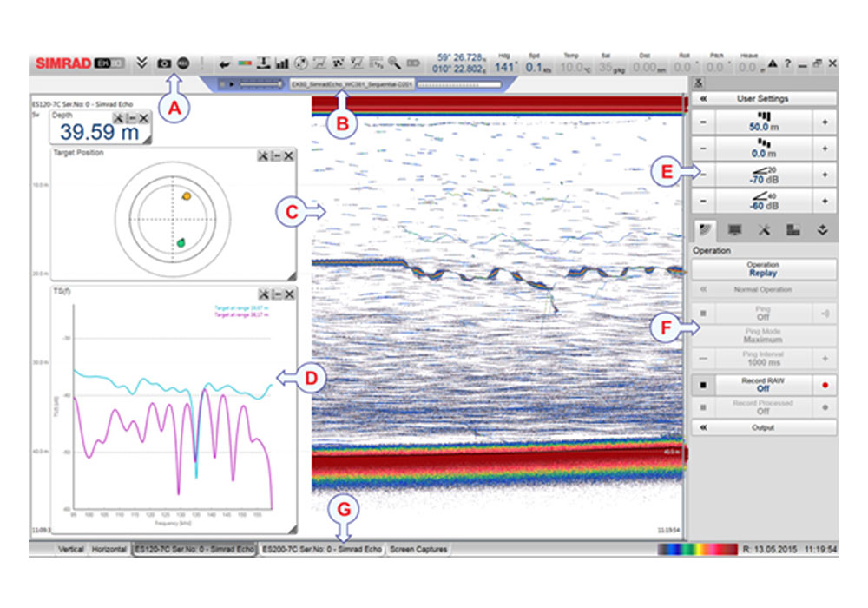Open the histogram bar chart icon
The width and height of the screenshot is (868, 608).
coord(281,63)
